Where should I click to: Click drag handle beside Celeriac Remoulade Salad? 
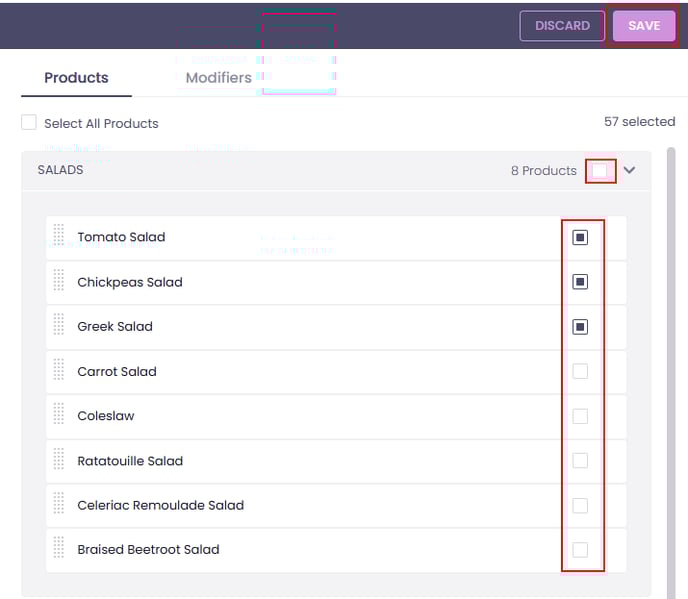point(58,505)
